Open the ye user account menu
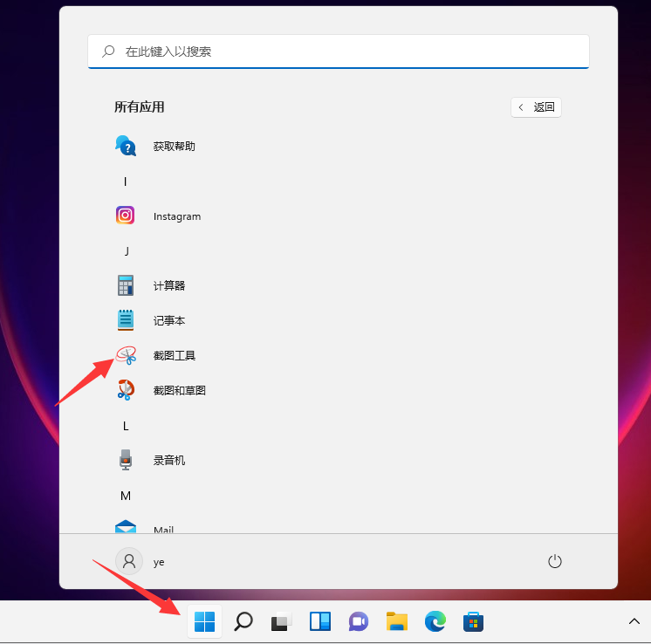Viewport: 651px width, 644px height. (140, 561)
